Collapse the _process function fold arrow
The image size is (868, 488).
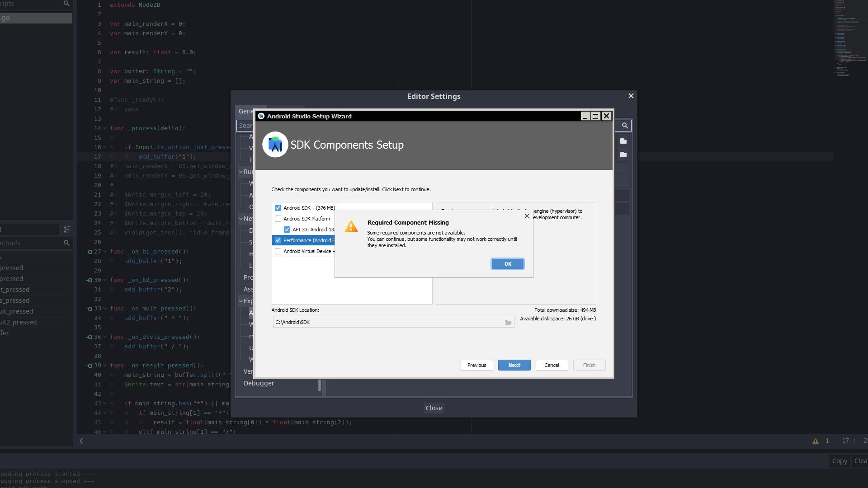pos(105,128)
